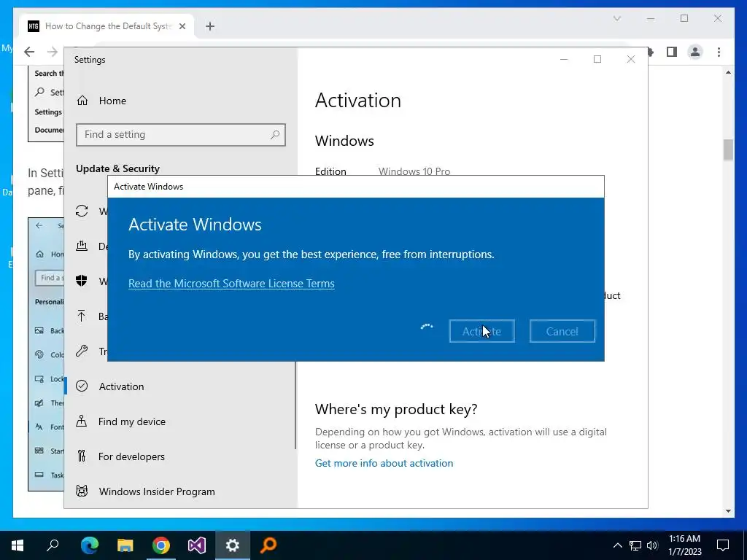747x560 pixels.
Task: Open the Chrome profile avatar
Action: click(695, 52)
